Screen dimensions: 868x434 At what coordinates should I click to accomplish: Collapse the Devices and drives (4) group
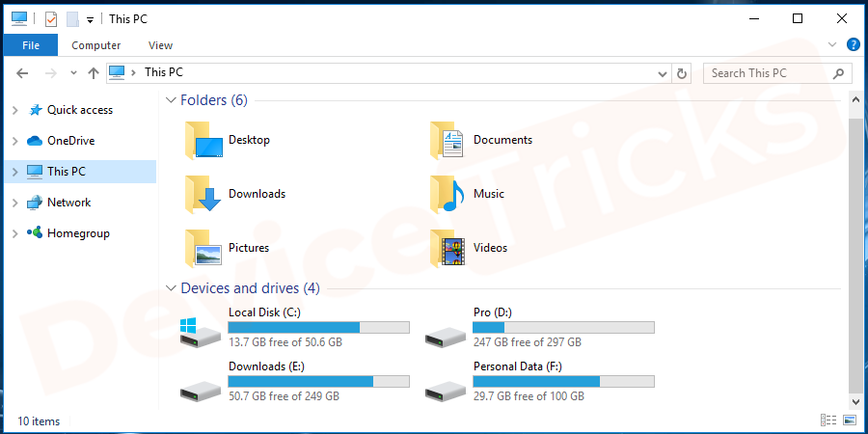click(x=171, y=288)
